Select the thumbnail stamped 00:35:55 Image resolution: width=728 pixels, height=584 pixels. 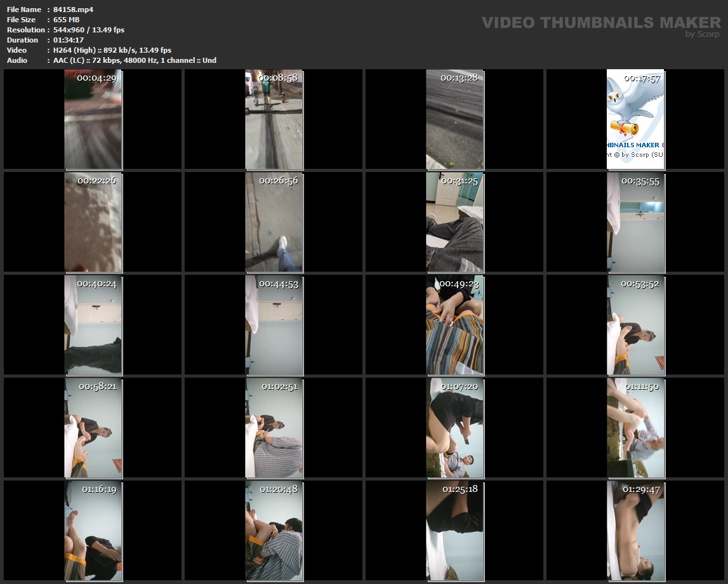[x=635, y=222]
